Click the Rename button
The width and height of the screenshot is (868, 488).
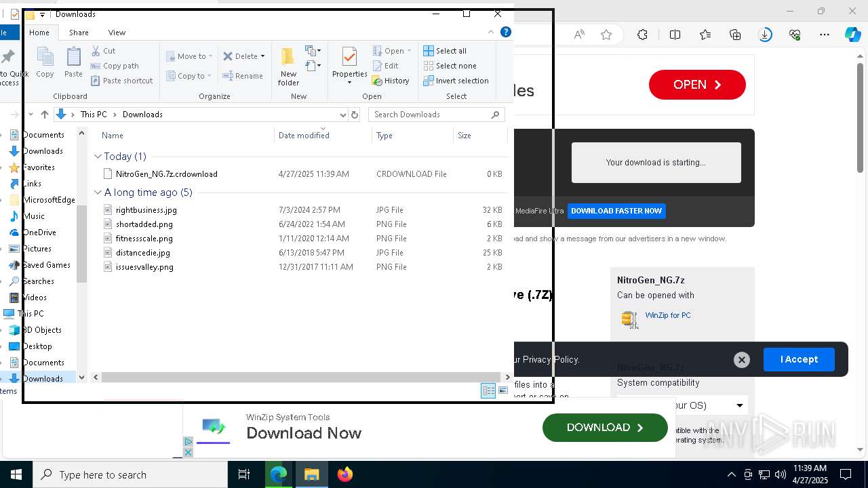243,76
